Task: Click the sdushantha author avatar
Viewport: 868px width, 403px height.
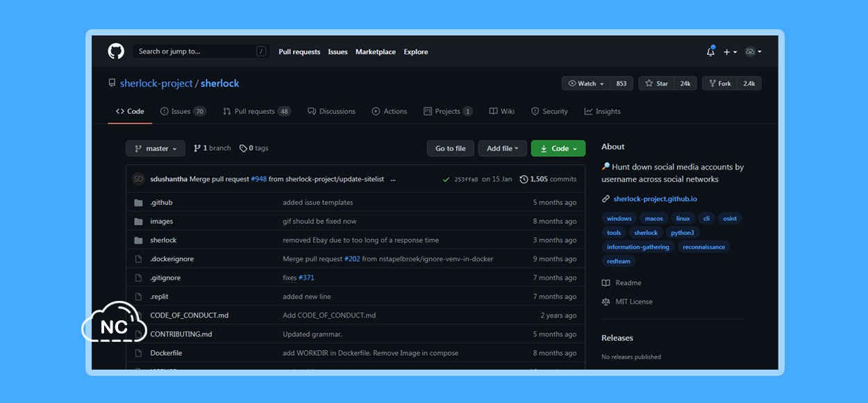Action: point(138,179)
